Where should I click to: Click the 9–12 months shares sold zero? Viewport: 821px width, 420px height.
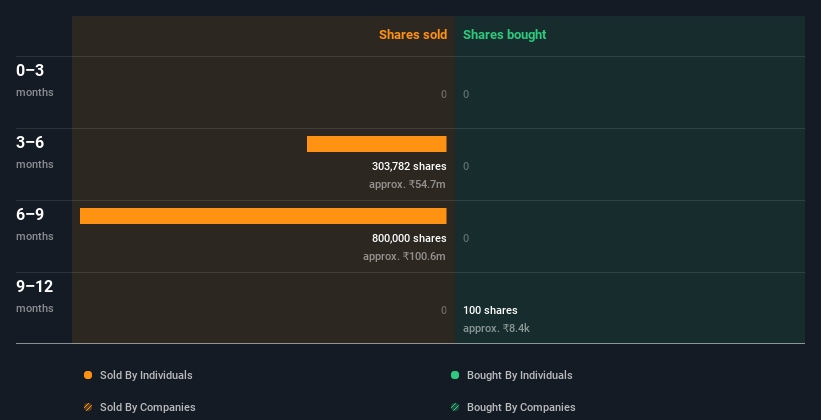coord(444,311)
